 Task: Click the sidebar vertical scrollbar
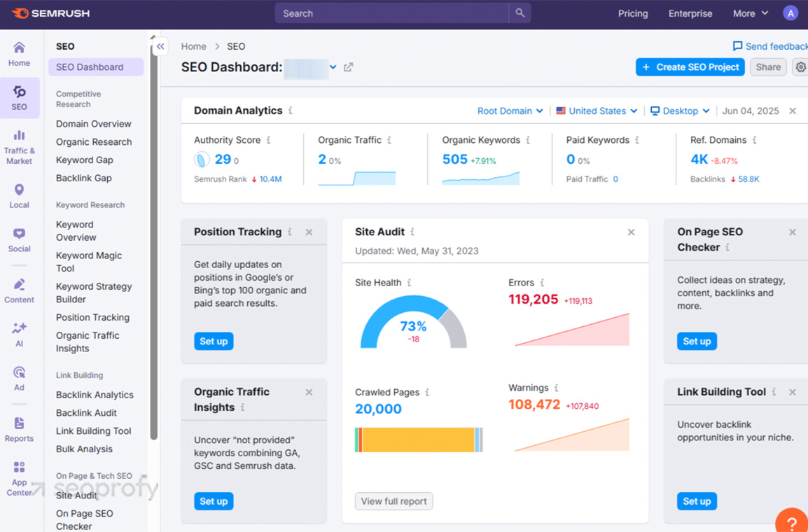click(153, 242)
